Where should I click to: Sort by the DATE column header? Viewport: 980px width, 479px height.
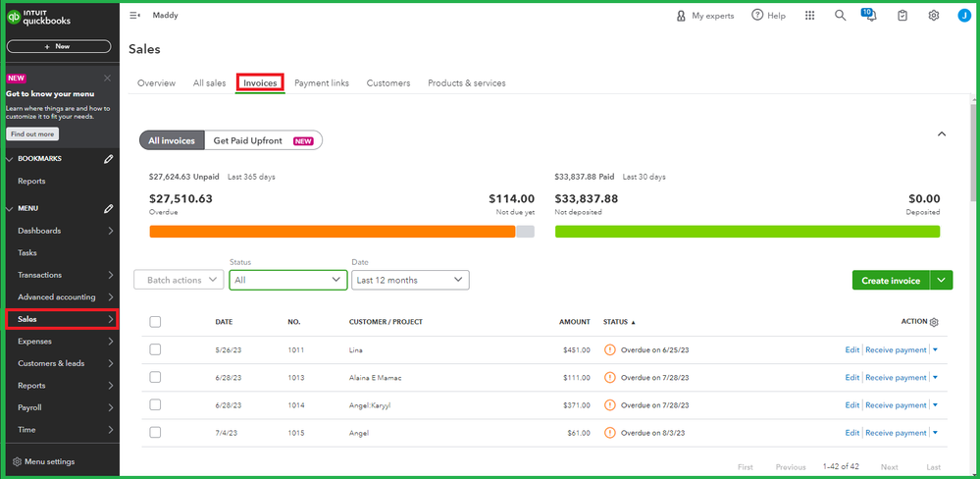point(224,322)
